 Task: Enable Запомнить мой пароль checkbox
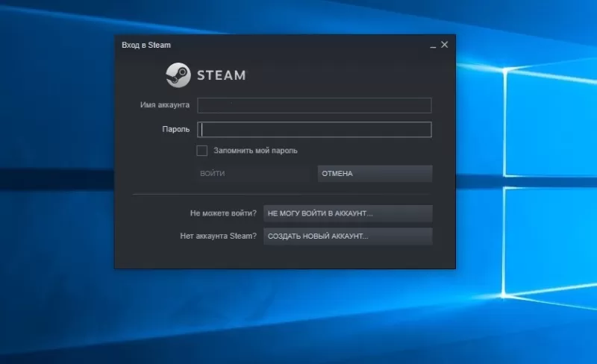201,151
